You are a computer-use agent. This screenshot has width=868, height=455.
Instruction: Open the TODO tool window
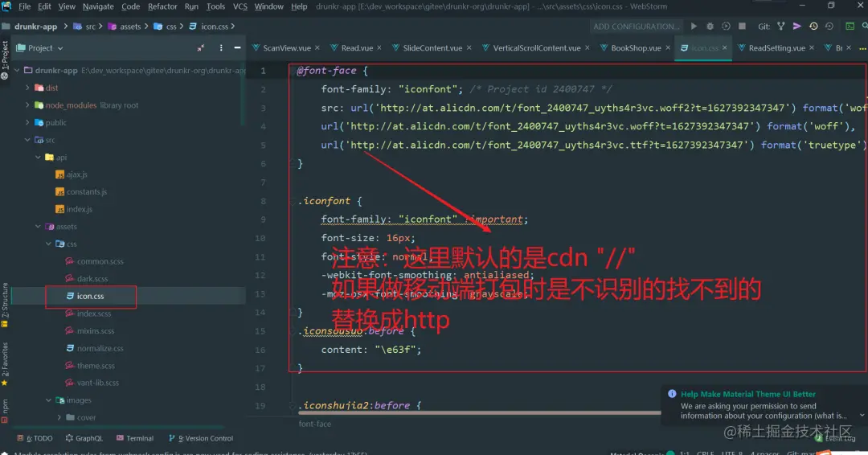pyautogui.click(x=35, y=438)
